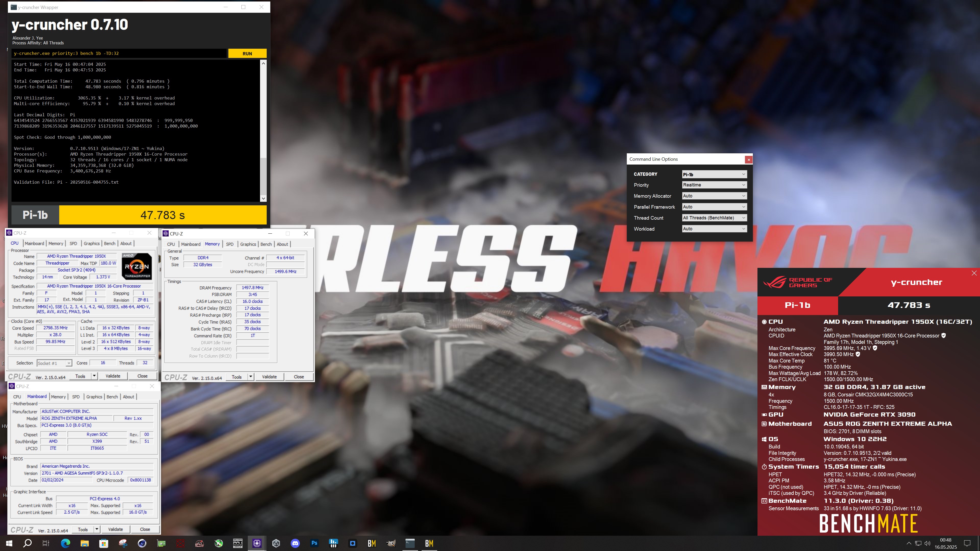Viewport: 980px width, 551px height.
Task: Switch to Mainboard tab in the CPU-Z processor window
Action: tap(34, 244)
